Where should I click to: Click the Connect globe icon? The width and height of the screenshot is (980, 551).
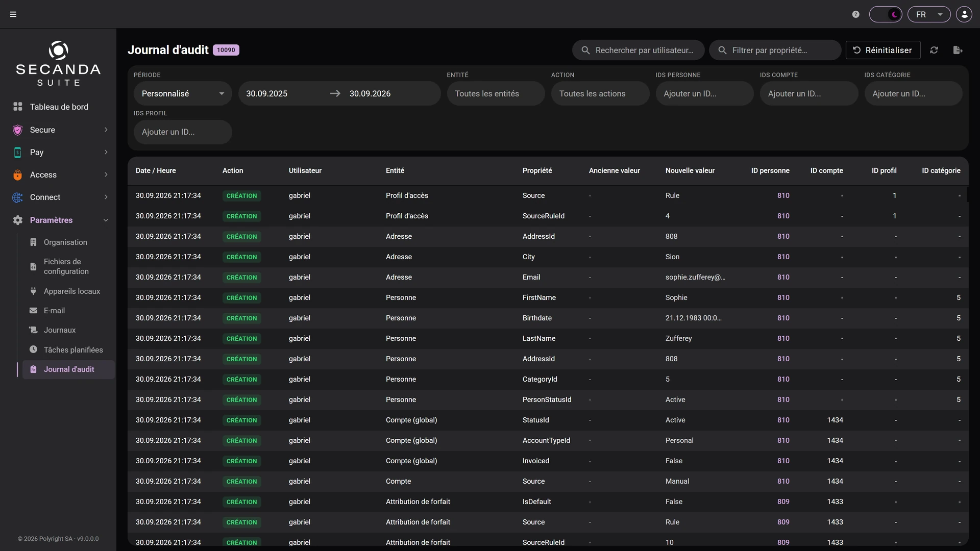[18, 197]
